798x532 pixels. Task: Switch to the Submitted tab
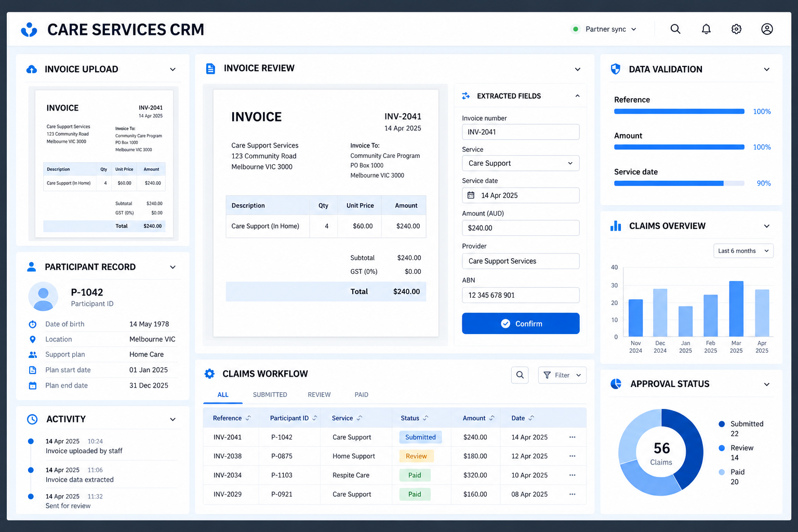pyautogui.click(x=270, y=395)
